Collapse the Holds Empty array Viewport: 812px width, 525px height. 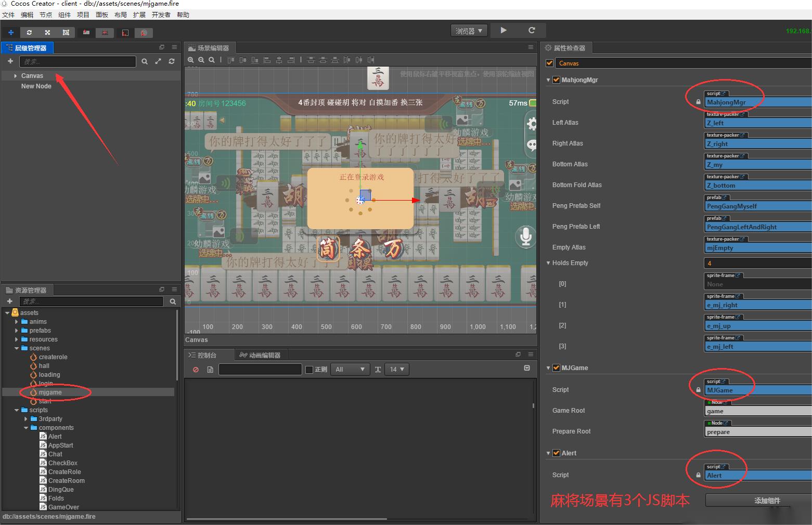[548, 263]
